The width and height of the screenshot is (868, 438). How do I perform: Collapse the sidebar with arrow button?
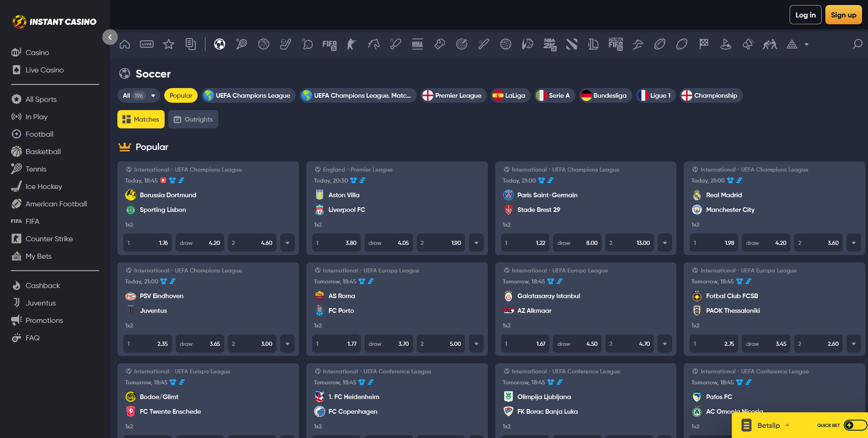[110, 37]
